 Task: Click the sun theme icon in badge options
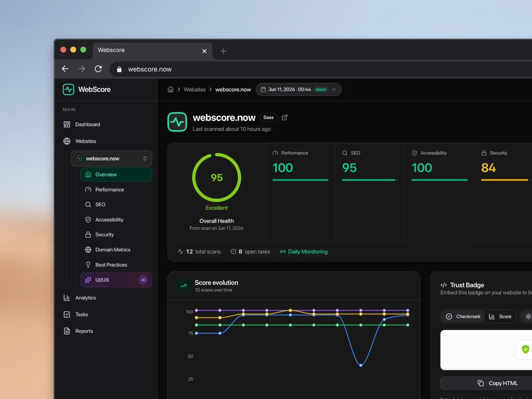(528, 316)
